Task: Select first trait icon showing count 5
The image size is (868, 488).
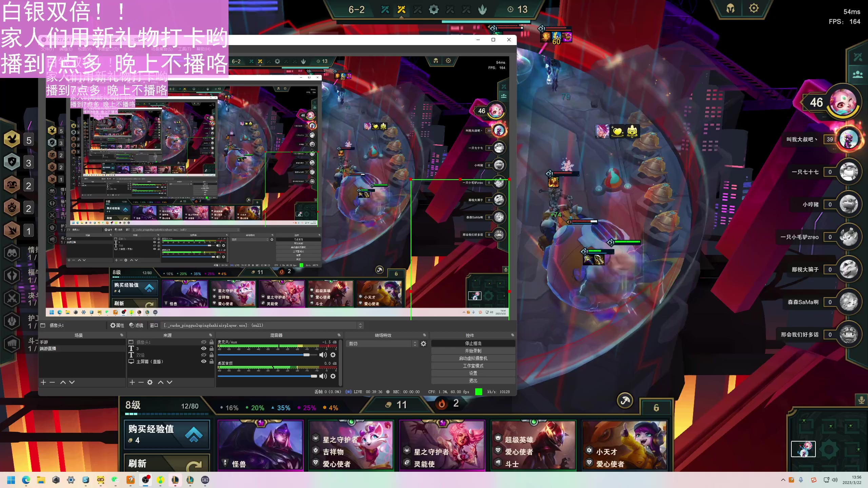Action: click(x=12, y=139)
